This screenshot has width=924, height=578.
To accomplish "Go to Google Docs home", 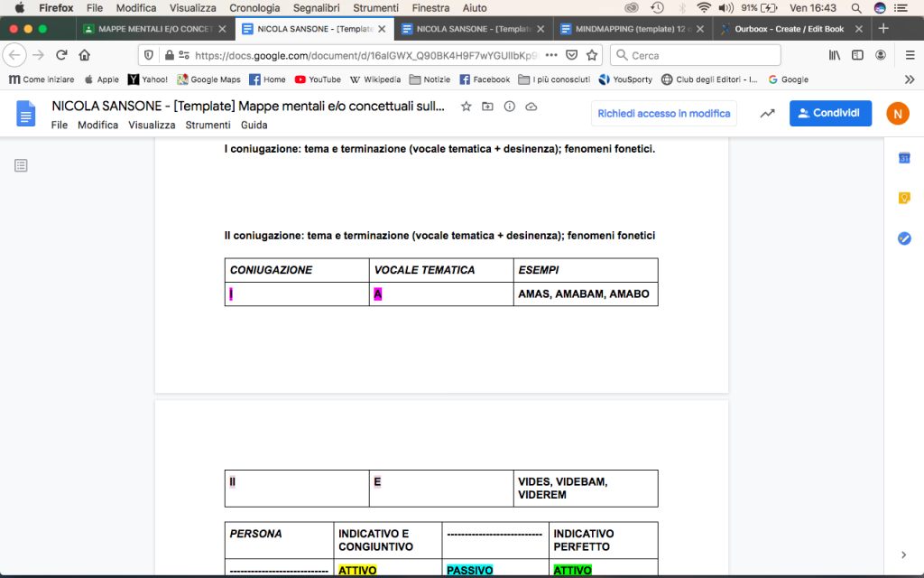I will coord(25,114).
